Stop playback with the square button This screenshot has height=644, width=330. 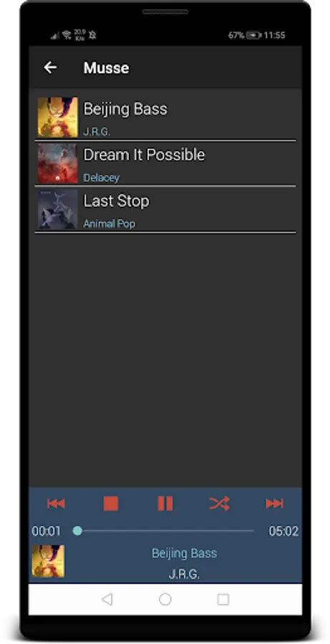point(110,503)
